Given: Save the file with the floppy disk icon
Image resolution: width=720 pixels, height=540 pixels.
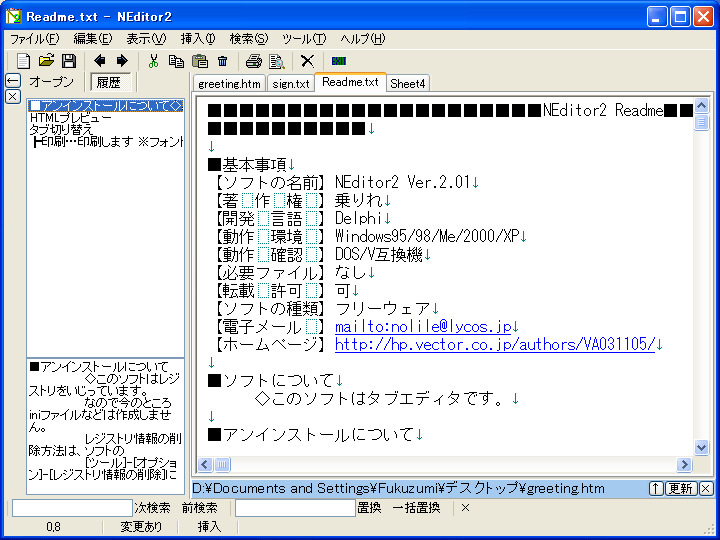Looking at the screenshot, I should 69,61.
